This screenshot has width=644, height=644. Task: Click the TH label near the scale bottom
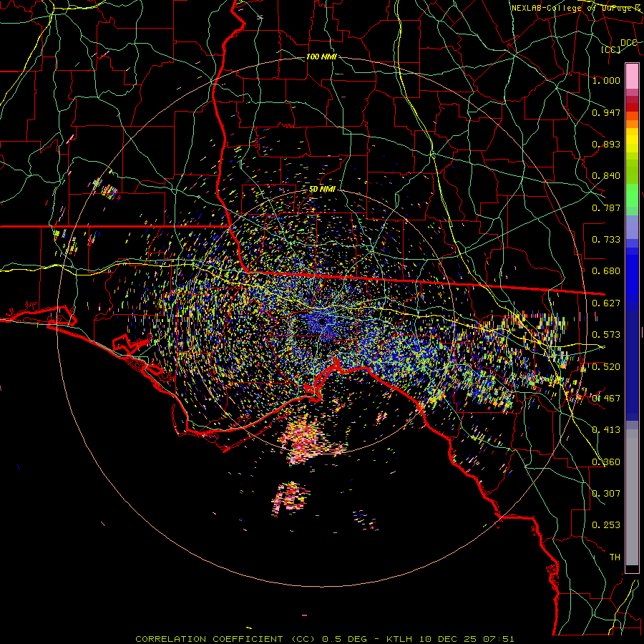coord(615,557)
